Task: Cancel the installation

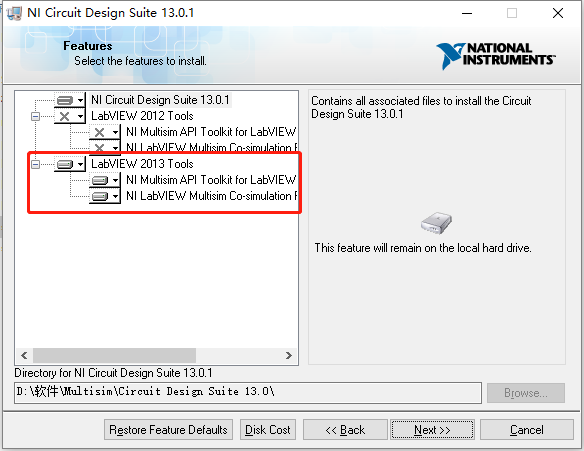Action: (x=527, y=430)
